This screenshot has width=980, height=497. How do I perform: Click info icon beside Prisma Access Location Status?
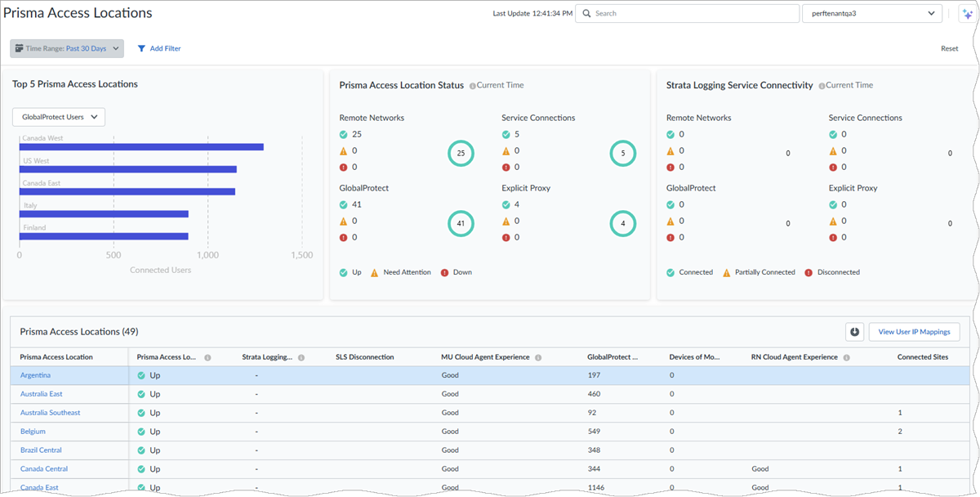[x=473, y=86]
